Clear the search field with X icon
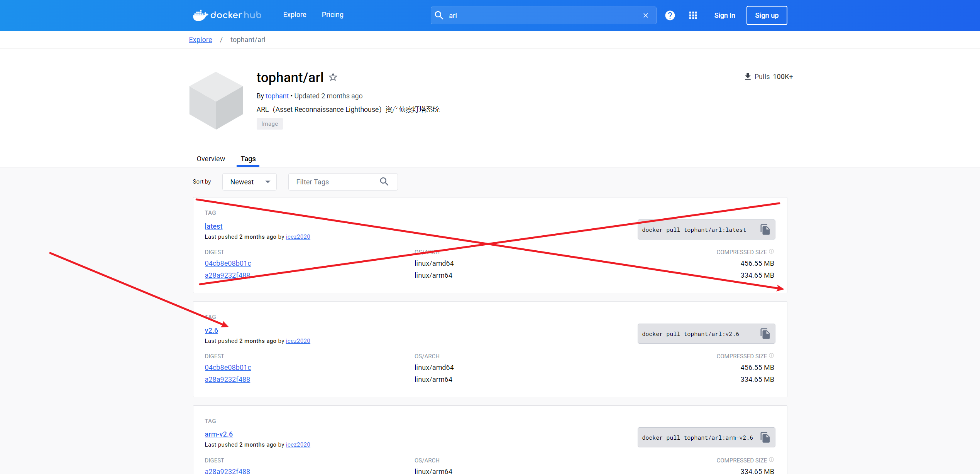980x474 pixels. pos(646,15)
